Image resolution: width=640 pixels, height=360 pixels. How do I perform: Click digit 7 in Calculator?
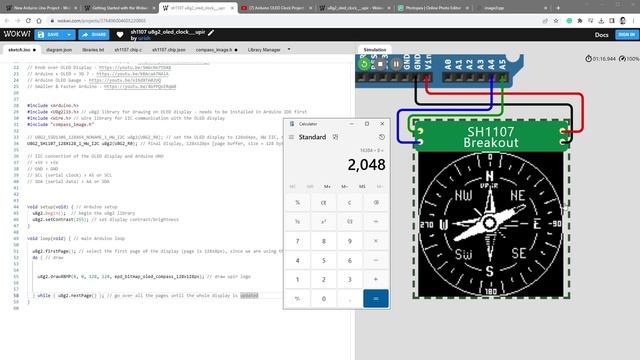tap(298, 241)
